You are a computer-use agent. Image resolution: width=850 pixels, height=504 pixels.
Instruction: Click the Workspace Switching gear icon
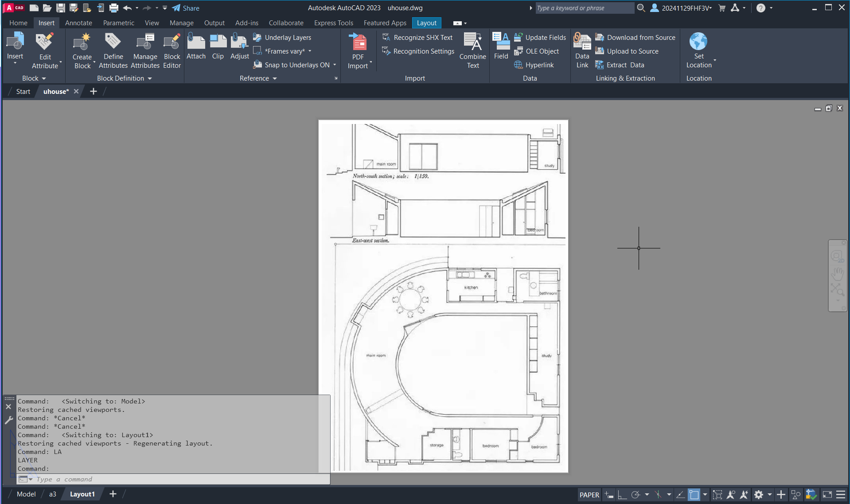pyautogui.click(x=758, y=495)
